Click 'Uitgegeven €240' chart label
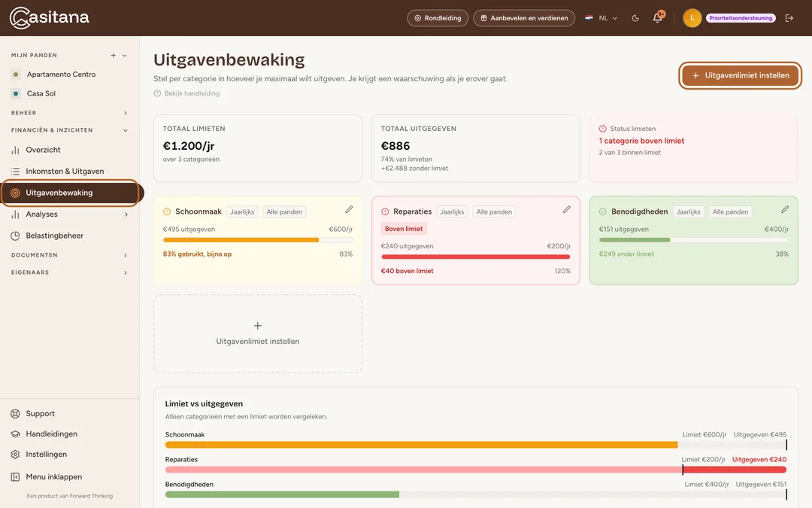The image size is (812, 508). (x=759, y=459)
